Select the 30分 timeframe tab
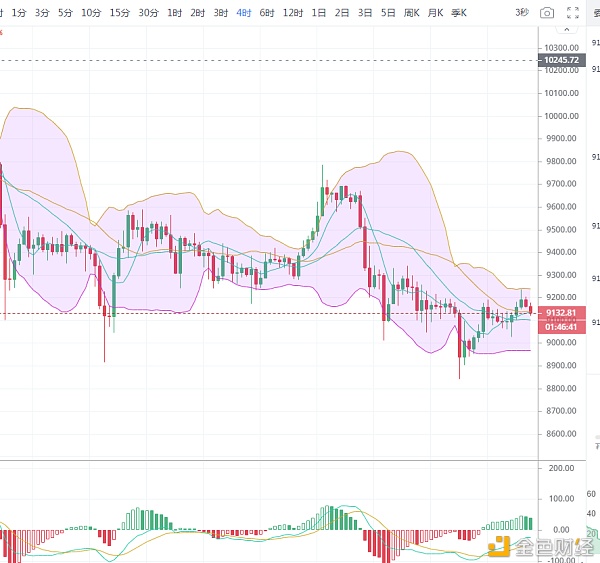This screenshot has height=563, width=600. [x=148, y=13]
